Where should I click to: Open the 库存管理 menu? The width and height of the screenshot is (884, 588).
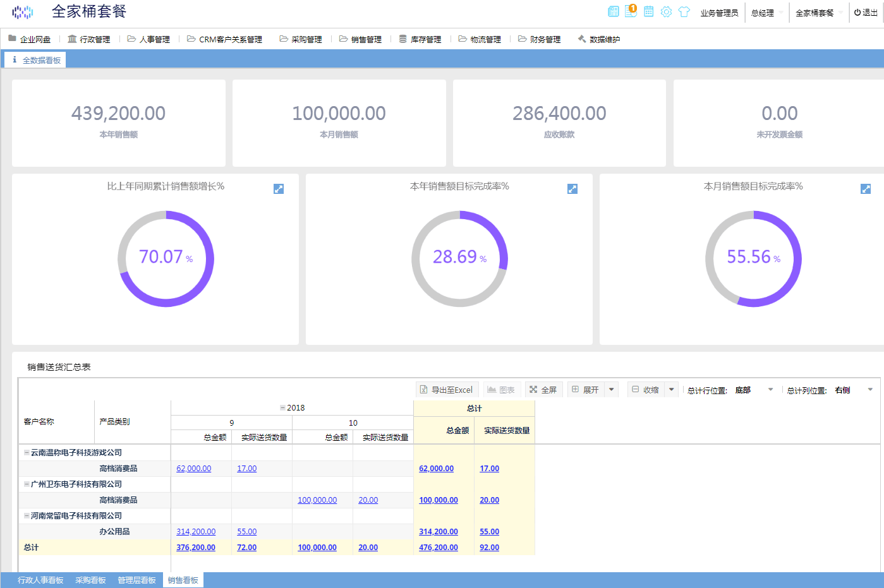(x=420, y=39)
